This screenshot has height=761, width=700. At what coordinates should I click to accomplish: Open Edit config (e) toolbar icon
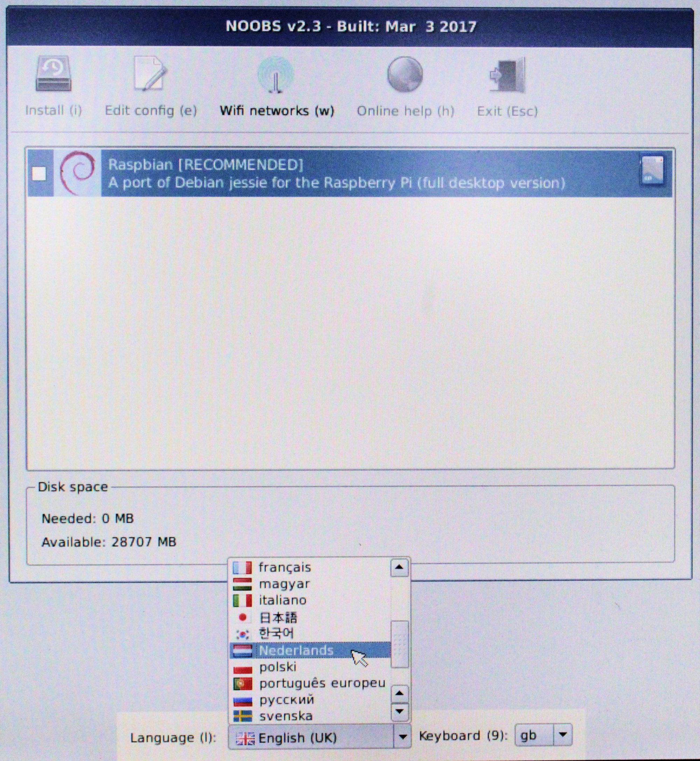[150, 74]
